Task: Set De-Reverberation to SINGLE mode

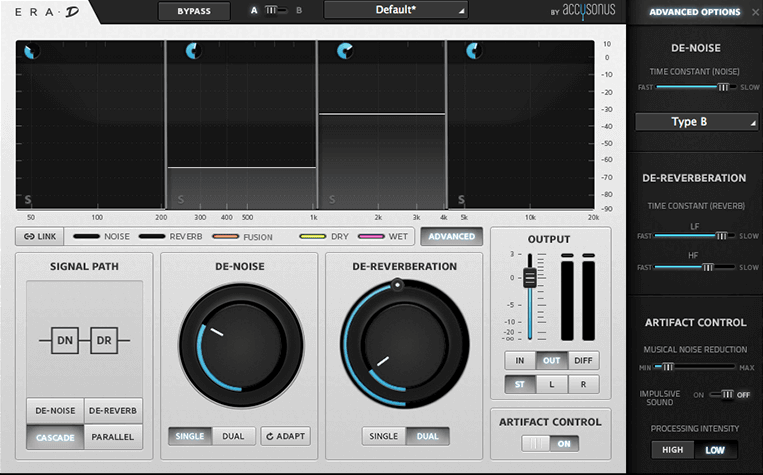Action: point(383,436)
